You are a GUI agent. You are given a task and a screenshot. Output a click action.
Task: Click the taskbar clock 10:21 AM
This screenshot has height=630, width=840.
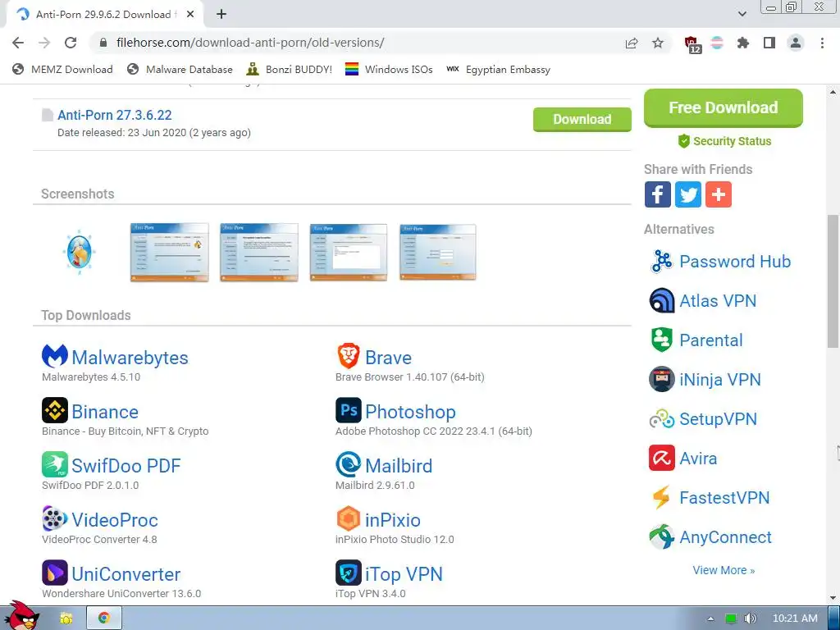point(795,619)
